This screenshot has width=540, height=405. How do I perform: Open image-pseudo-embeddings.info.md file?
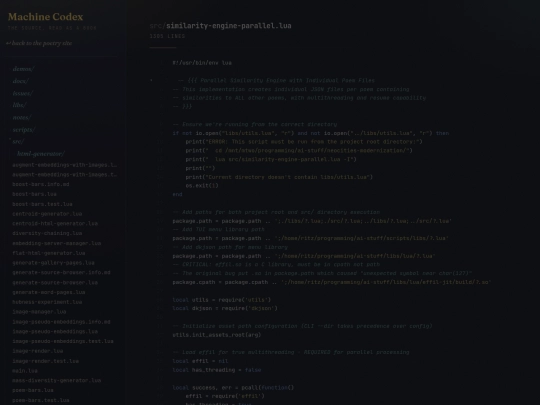coord(61,322)
